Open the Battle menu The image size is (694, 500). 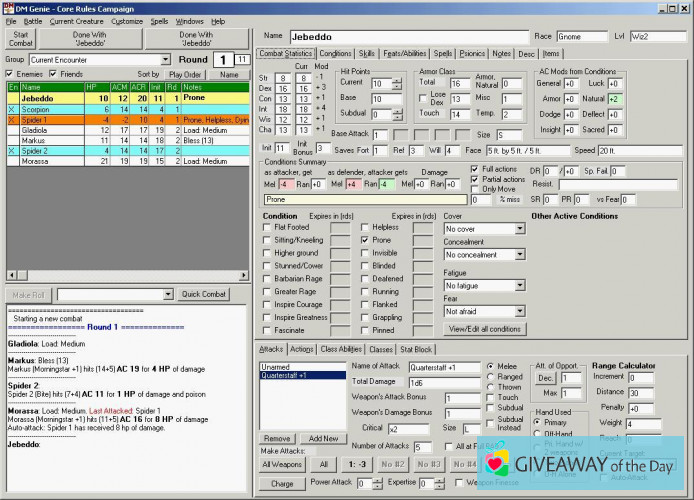click(x=33, y=21)
